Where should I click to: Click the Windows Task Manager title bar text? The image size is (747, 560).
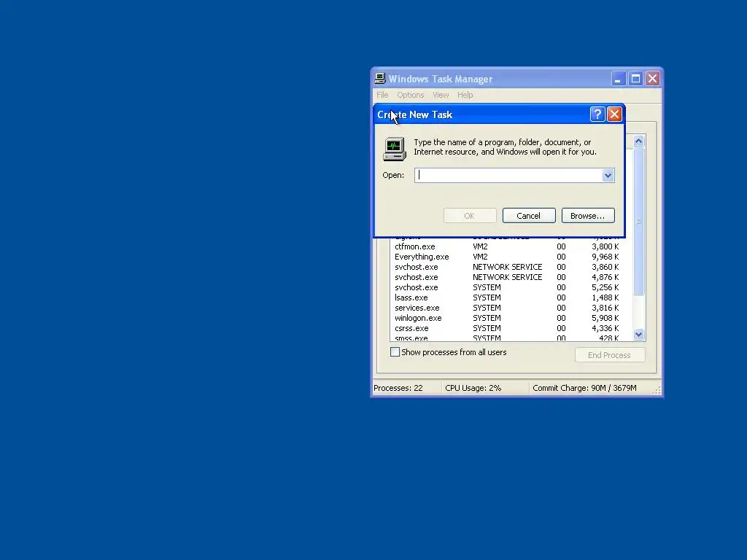(x=440, y=79)
